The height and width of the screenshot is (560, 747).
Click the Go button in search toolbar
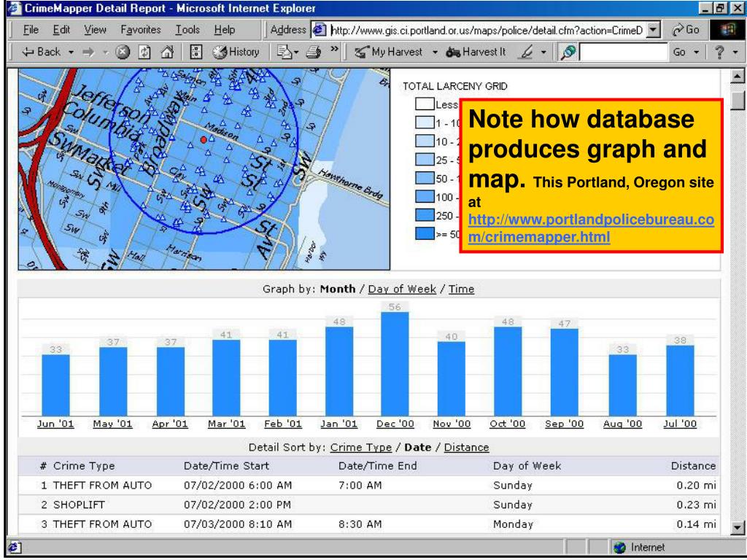click(x=679, y=52)
